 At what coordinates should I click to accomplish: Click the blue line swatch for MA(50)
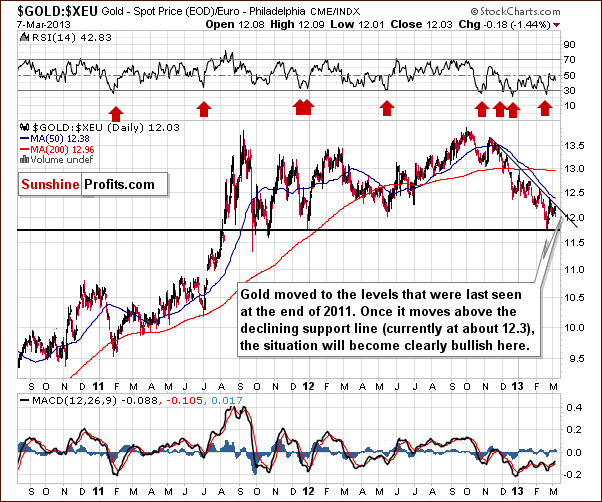25,139
